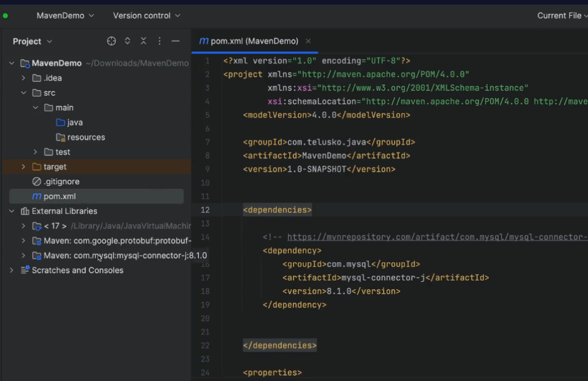Select the target folder row
The image size is (588, 381).
click(x=96, y=167)
